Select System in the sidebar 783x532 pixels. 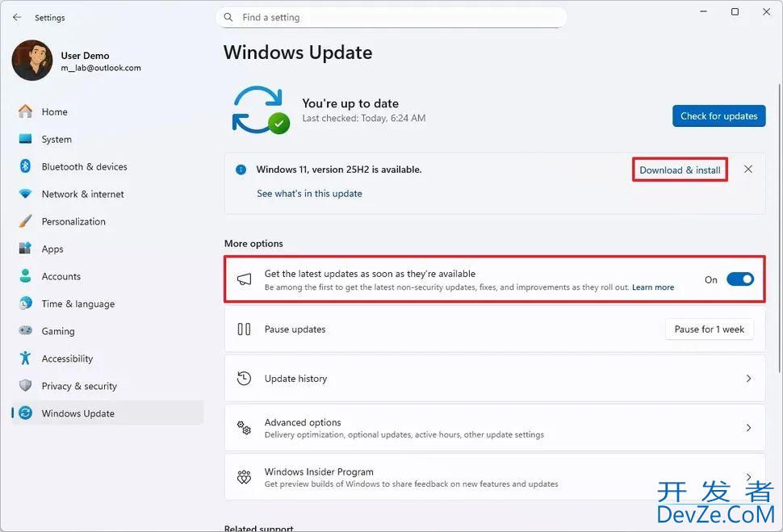[x=57, y=140]
